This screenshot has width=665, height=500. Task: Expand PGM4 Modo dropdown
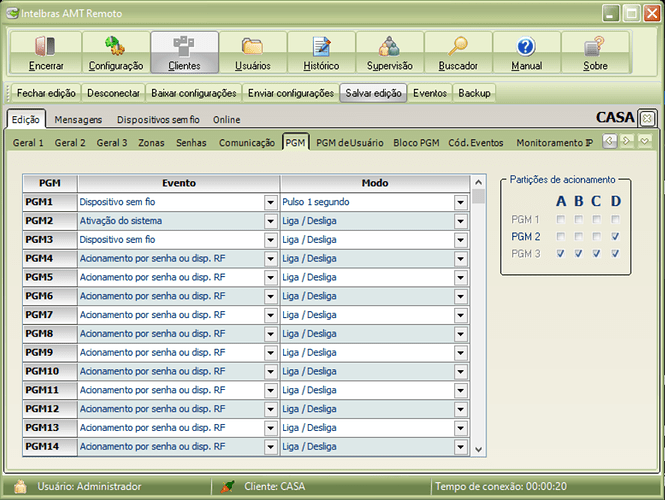[x=461, y=259]
